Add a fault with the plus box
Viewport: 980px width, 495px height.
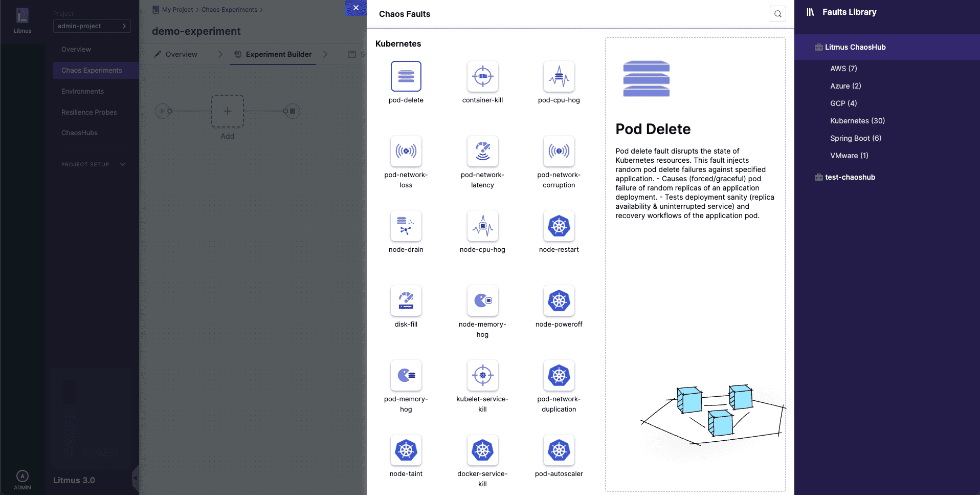tap(228, 111)
